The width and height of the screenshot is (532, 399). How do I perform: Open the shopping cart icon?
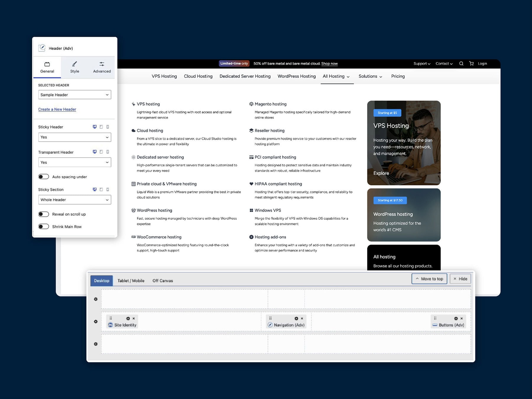[x=471, y=64]
